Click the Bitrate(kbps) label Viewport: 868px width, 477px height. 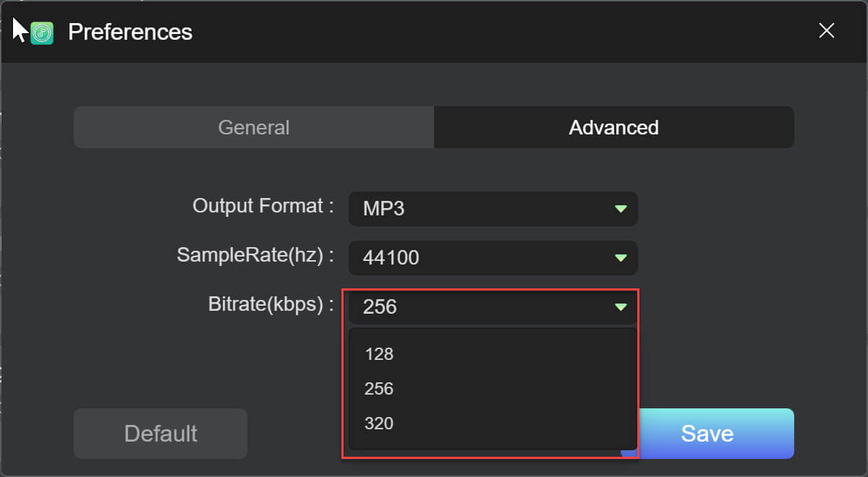[271, 304]
